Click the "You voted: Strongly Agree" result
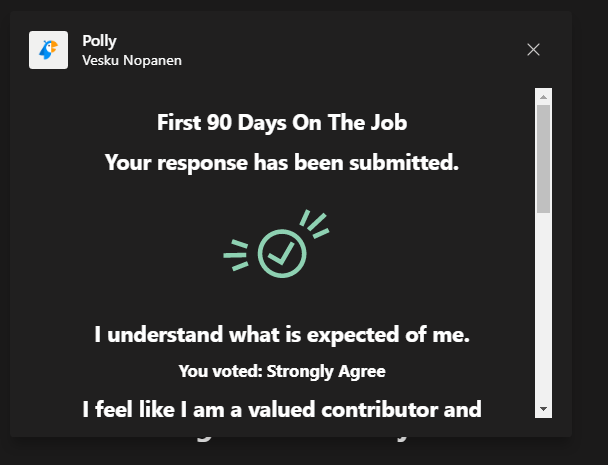This screenshot has width=608, height=465. [282, 371]
